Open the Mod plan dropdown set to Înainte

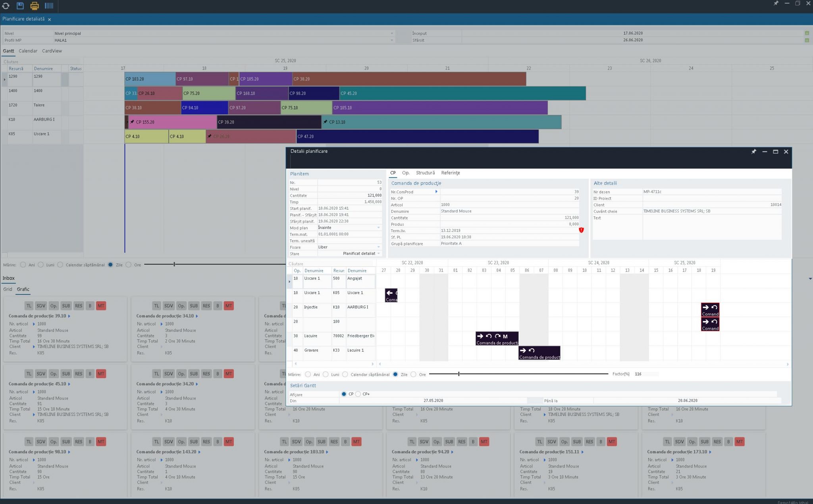(378, 227)
